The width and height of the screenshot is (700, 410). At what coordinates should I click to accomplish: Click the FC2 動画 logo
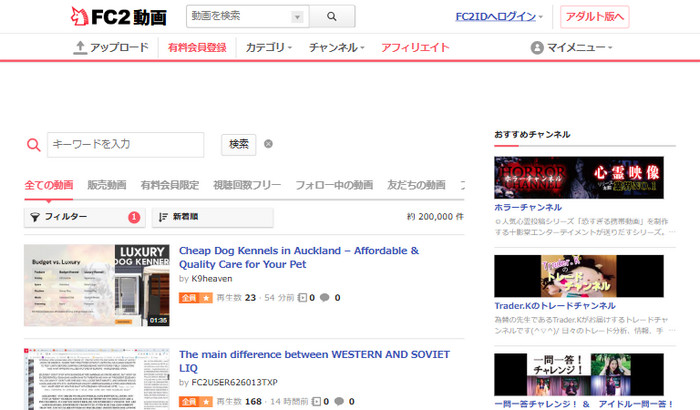[118, 17]
